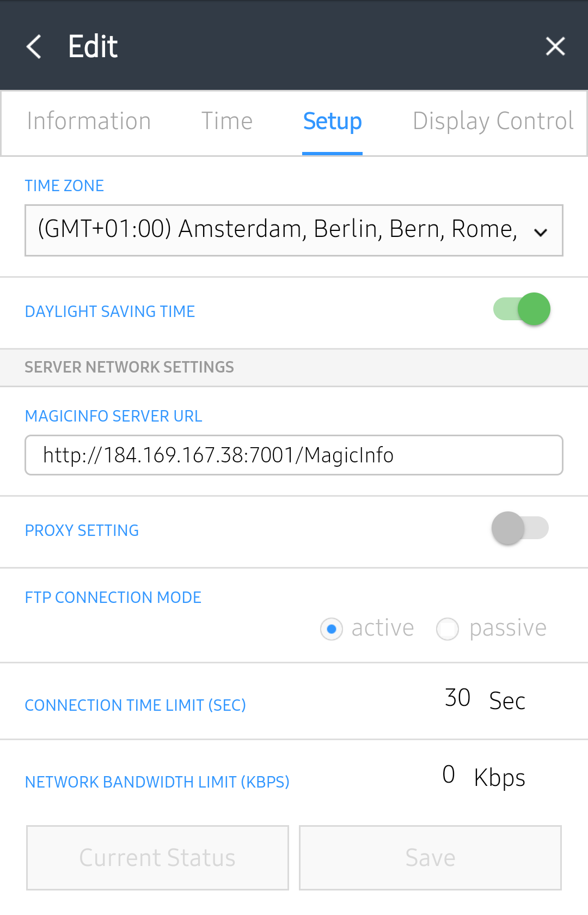Click the network bandwidth limit value 0
The image size is (588, 915).
click(x=449, y=775)
